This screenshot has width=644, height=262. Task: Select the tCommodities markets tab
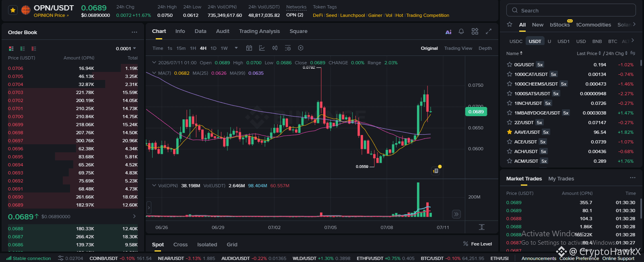point(593,25)
